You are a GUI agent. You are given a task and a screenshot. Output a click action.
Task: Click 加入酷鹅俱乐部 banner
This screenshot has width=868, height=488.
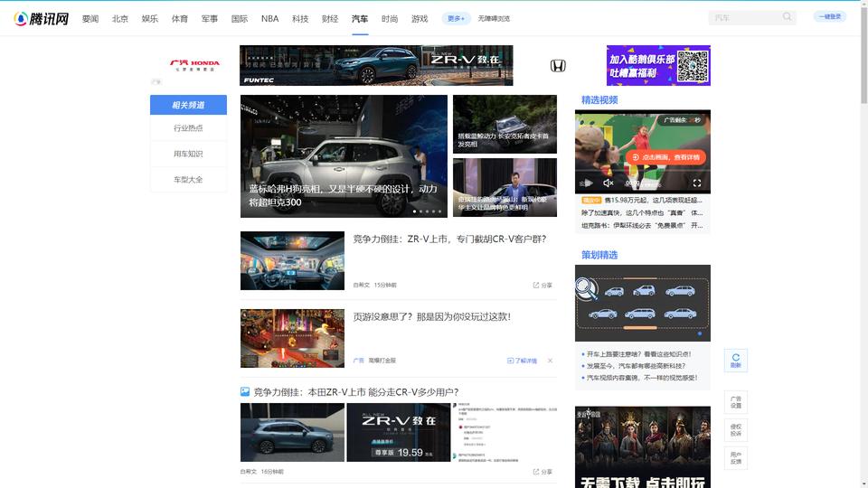coord(658,65)
